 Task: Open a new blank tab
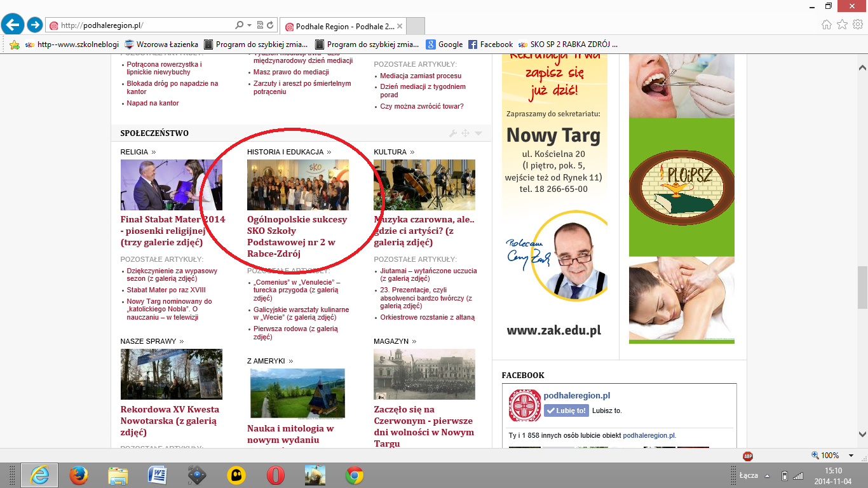click(x=415, y=26)
